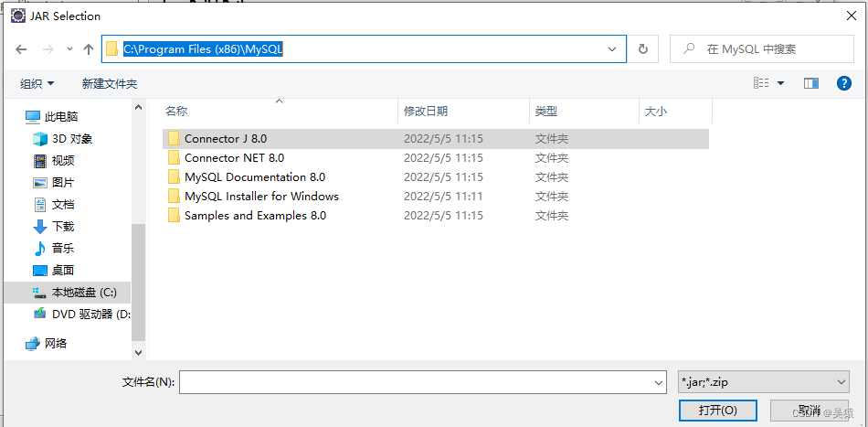Expand the filename history dropdown arrow
The height and width of the screenshot is (427, 868).
659,382
